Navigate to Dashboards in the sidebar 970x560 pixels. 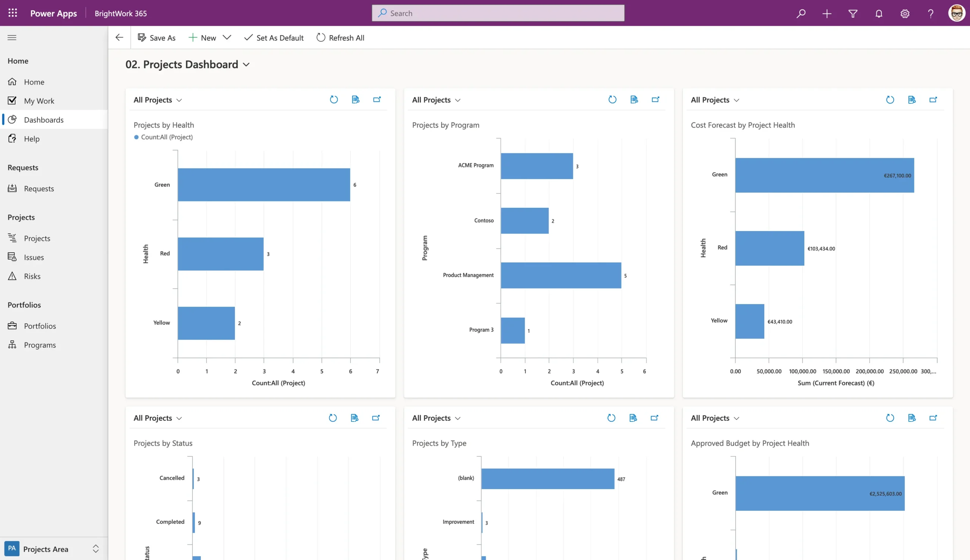pos(44,120)
